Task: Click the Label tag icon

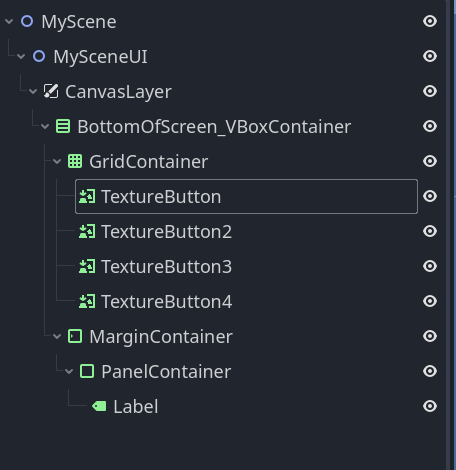Action: pos(99,406)
